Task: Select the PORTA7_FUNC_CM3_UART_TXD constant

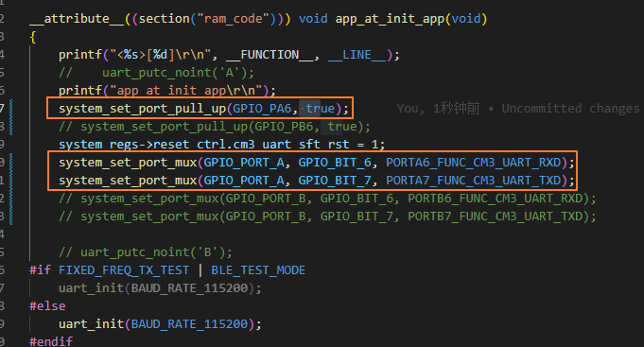Action: (474, 181)
